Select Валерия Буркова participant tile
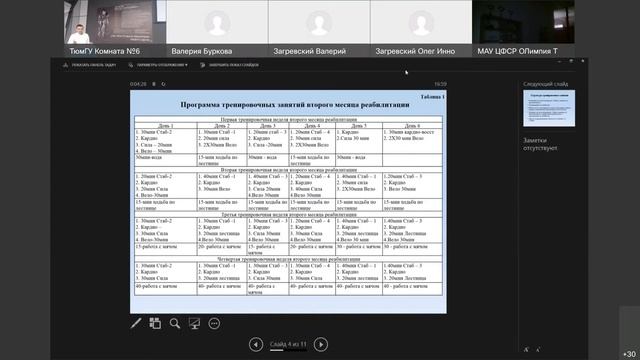 point(217,28)
